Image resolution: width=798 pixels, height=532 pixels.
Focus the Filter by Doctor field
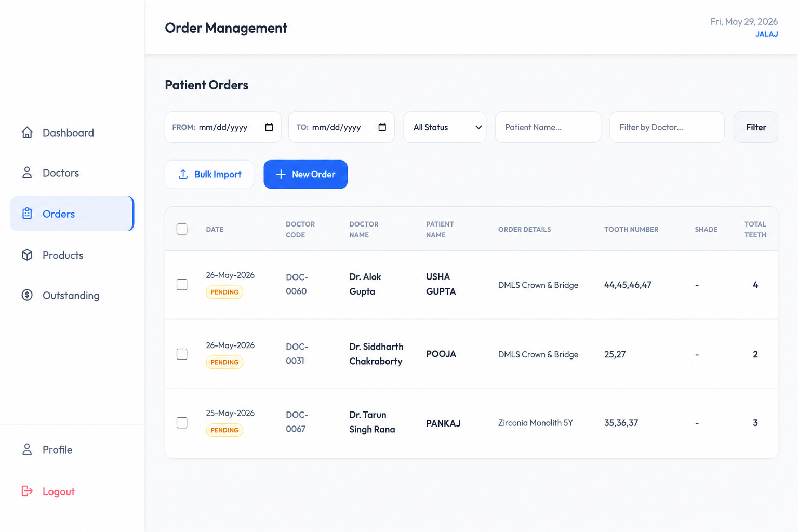(667, 127)
